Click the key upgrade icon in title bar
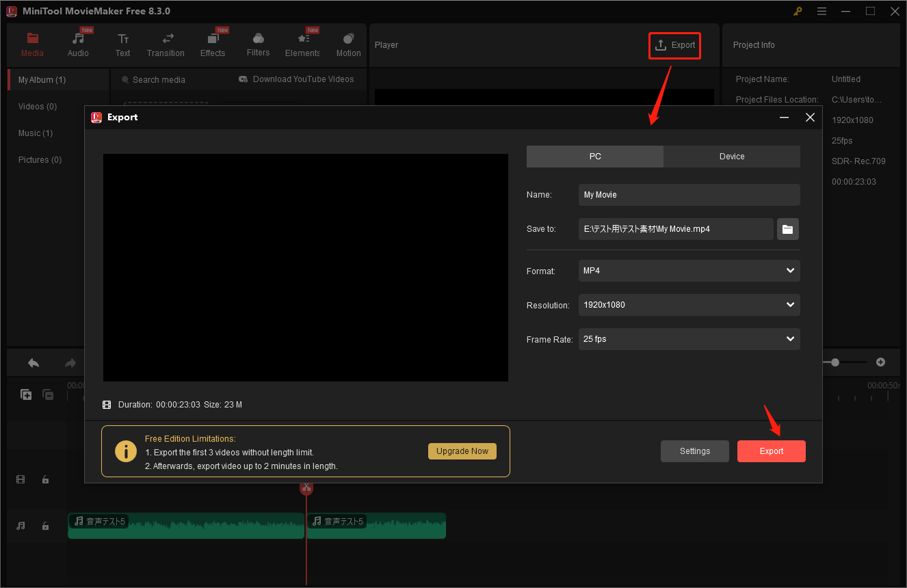The height and width of the screenshot is (588, 907). point(798,12)
